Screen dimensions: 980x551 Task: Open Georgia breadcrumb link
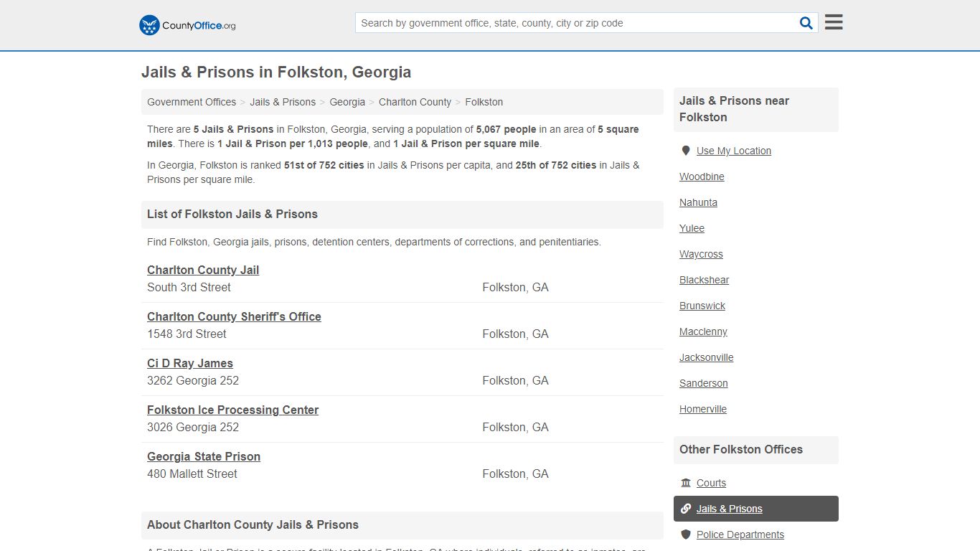(x=347, y=102)
